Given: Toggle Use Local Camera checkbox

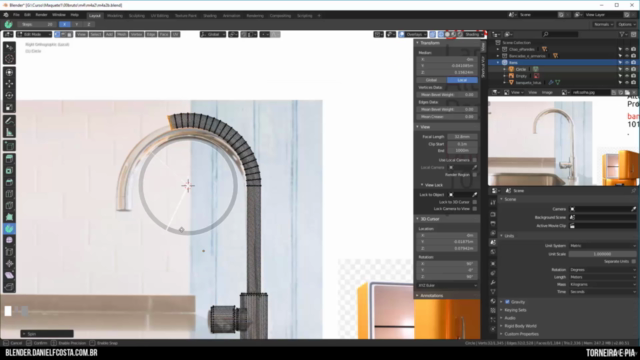Looking at the screenshot, I should pyautogui.click(x=474, y=160).
